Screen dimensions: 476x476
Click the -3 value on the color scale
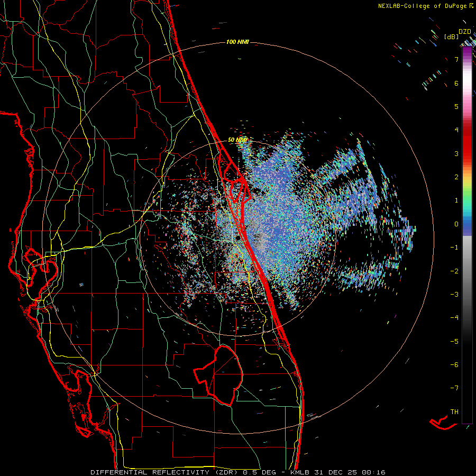[454, 295]
